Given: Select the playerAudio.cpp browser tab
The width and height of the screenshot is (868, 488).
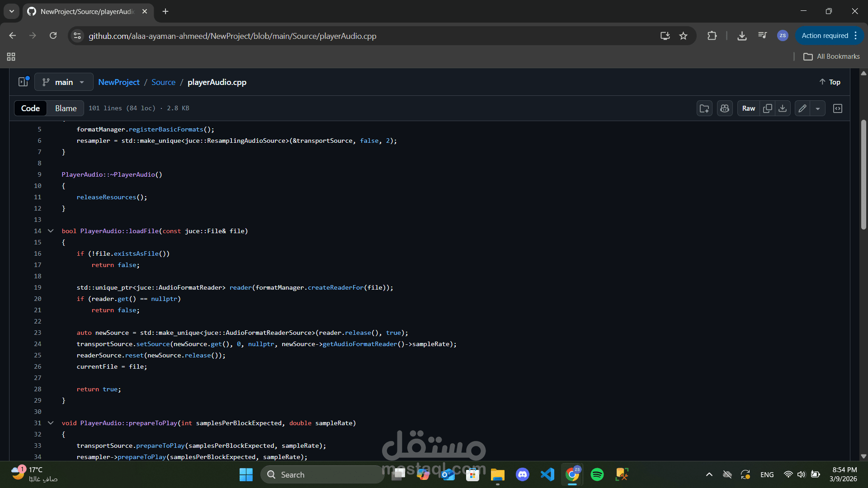Looking at the screenshot, I should pos(86,11).
